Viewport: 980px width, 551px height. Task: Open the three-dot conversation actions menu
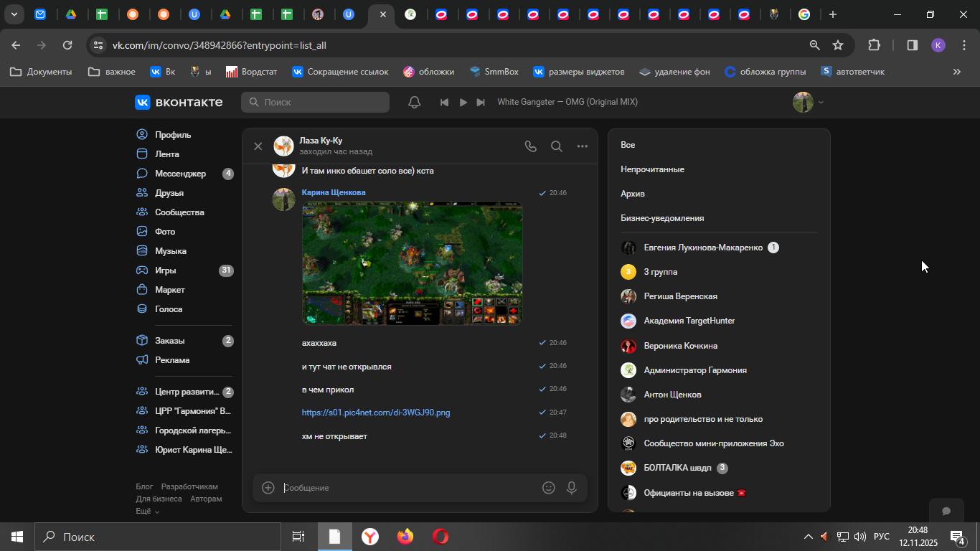(x=583, y=146)
